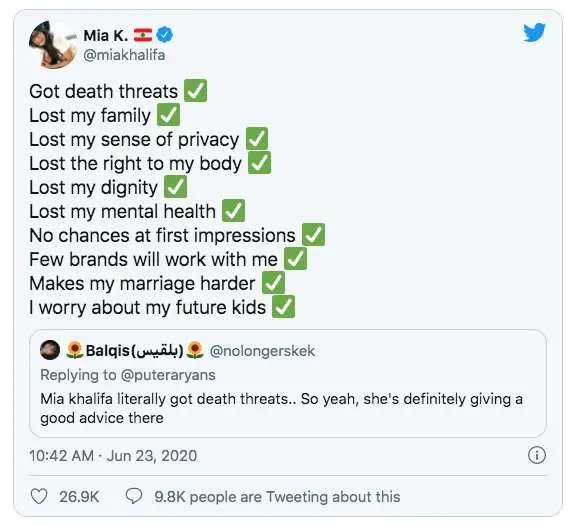The image size is (578, 526).
Task: Click the info circle icon
Action: pyautogui.click(x=536, y=455)
